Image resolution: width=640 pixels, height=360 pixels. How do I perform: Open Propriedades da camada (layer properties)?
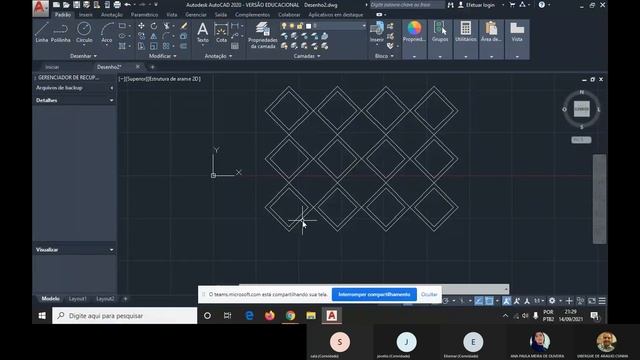pos(262,35)
